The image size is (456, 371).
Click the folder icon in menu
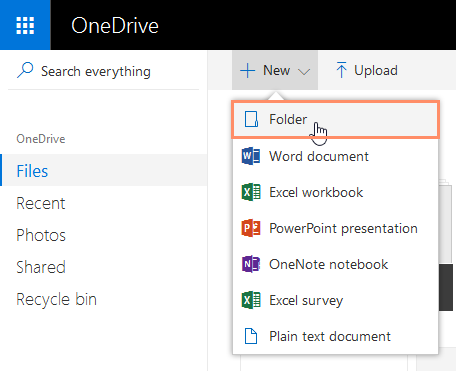point(251,119)
